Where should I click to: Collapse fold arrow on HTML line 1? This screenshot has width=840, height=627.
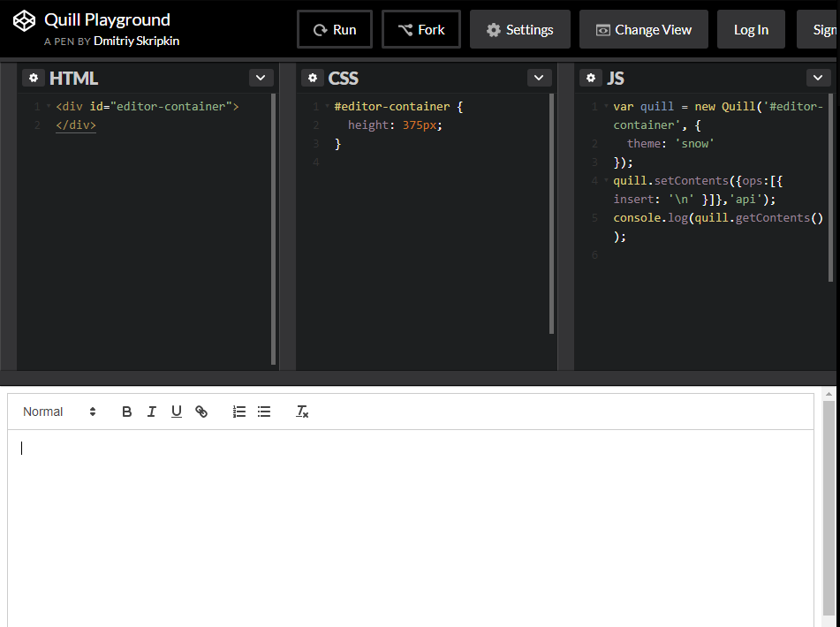tap(49, 106)
